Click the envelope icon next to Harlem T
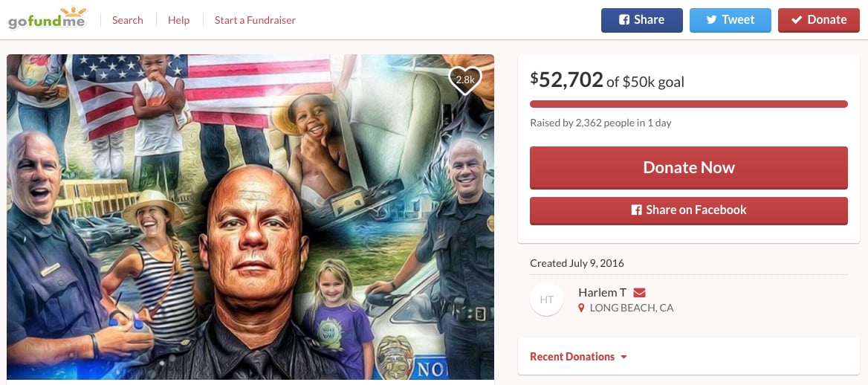This screenshot has width=868, height=385. pos(639,293)
